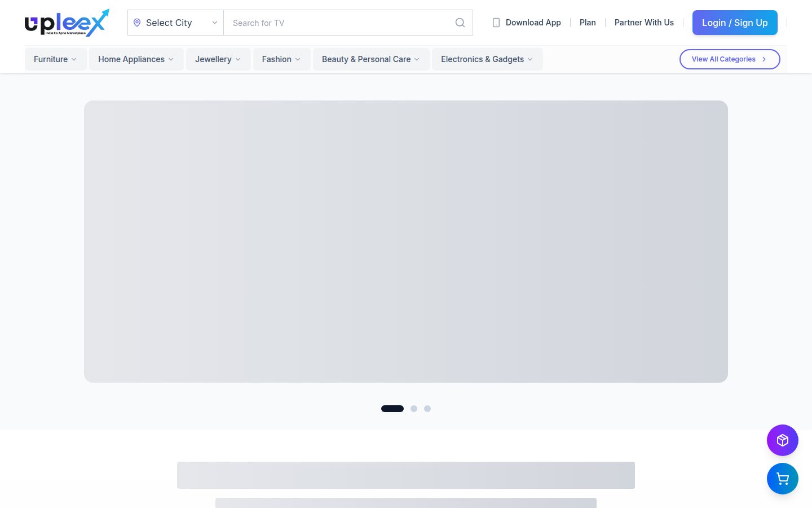The image size is (812, 508).
Task: Open the Plan page link
Action: [588, 23]
